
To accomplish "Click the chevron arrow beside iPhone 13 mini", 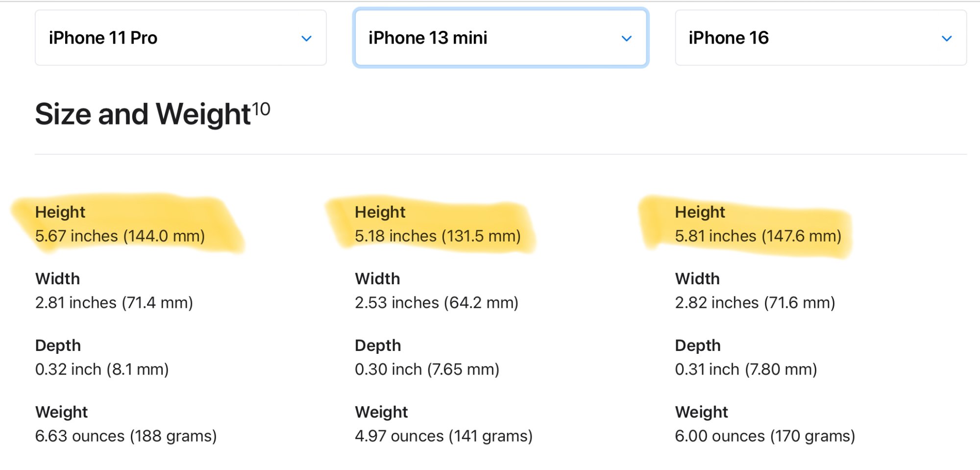I will [x=627, y=38].
